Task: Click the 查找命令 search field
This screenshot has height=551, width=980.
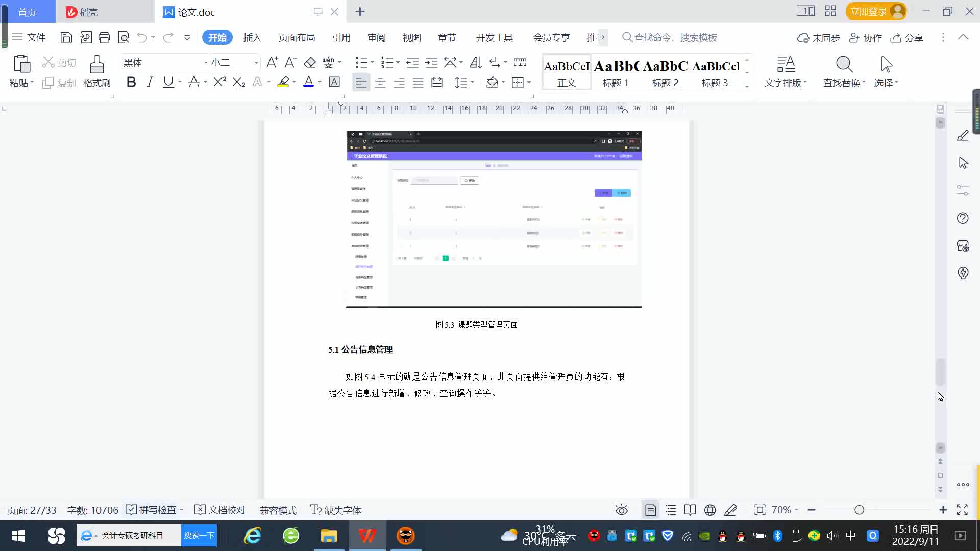Action: pyautogui.click(x=670, y=37)
